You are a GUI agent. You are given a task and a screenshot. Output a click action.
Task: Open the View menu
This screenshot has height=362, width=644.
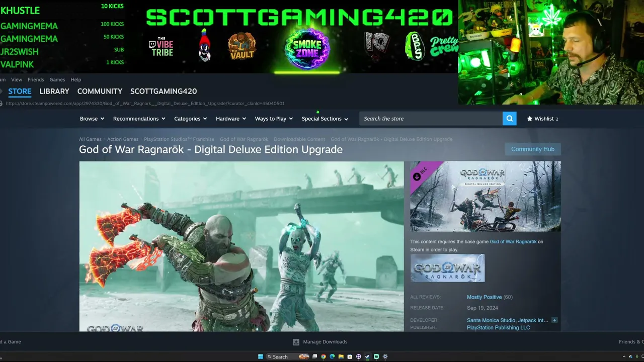pyautogui.click(x=17, y=79)
